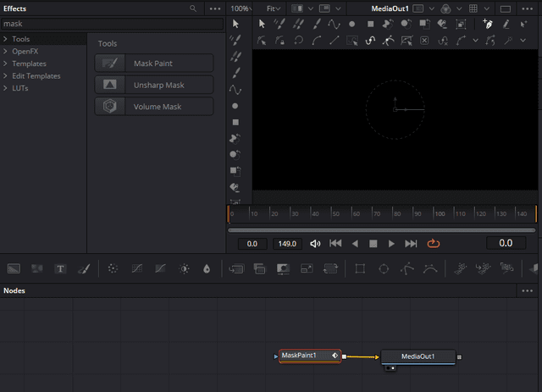Toggle the viewer grid guides icon

473,8
